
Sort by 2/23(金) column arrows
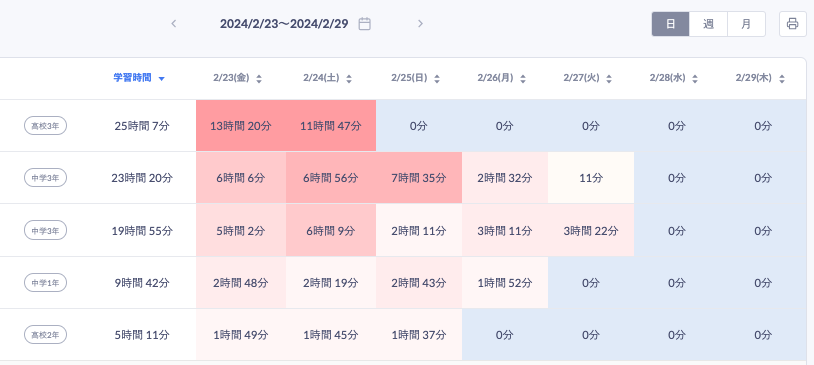pyautogui.click(x=259, y=79)
